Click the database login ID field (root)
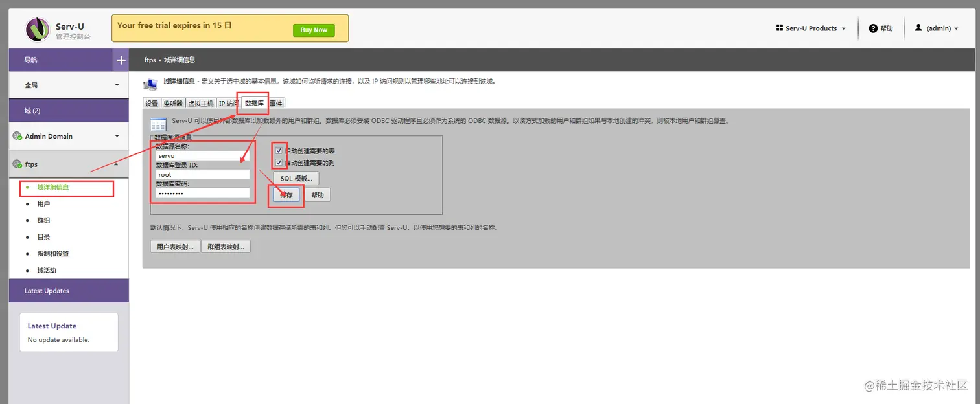 pyautogui.click(x=202, y=174)
